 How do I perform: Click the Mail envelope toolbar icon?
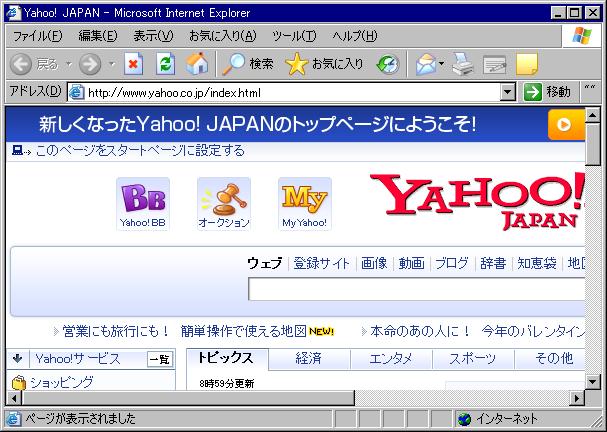(426, 64)
